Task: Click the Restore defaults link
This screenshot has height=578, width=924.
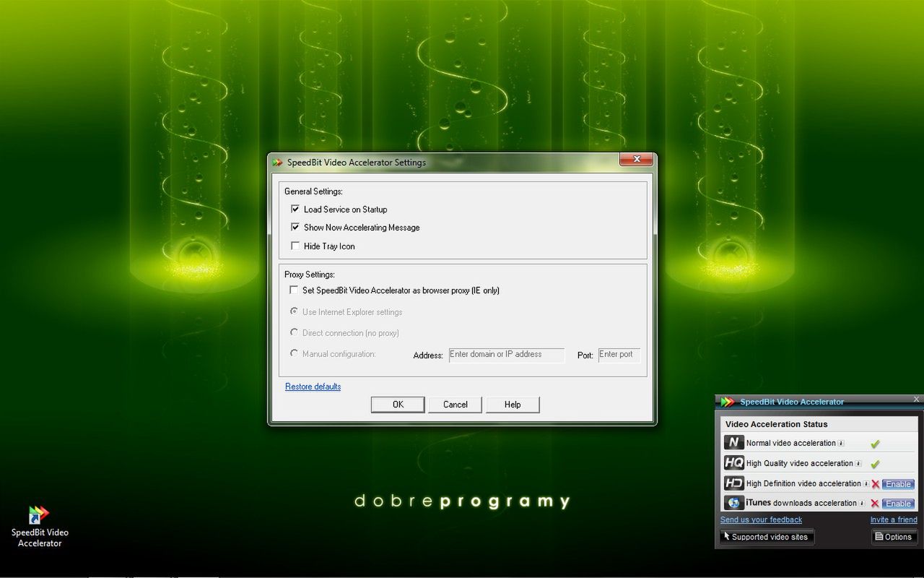Action: [313, 387]
